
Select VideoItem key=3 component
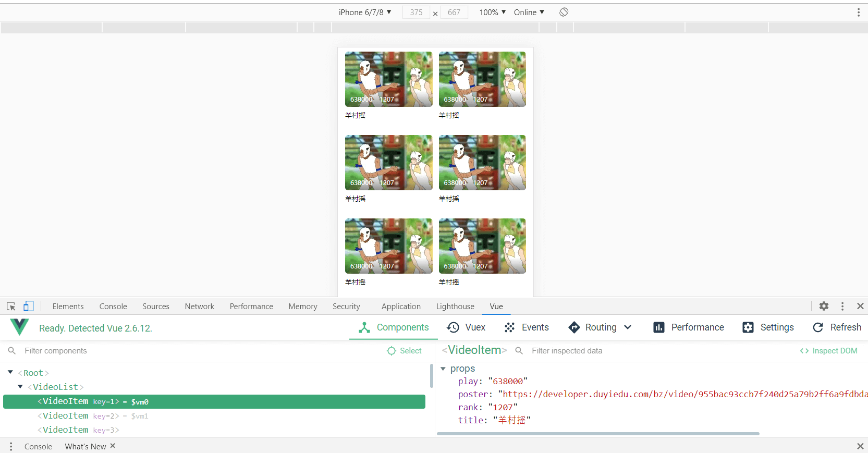(x=214, y=430)
